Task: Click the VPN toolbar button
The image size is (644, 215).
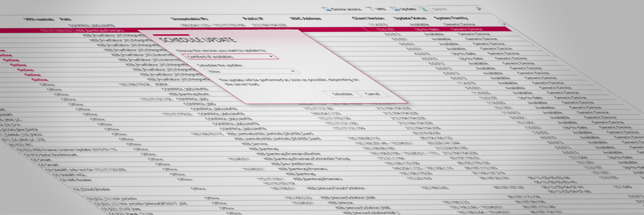Action: pyautogui.click(x=376, y=9)
